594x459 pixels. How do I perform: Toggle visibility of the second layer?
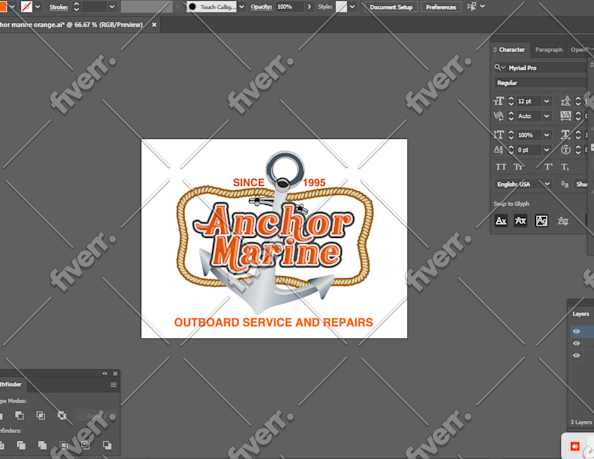[577, 343]
